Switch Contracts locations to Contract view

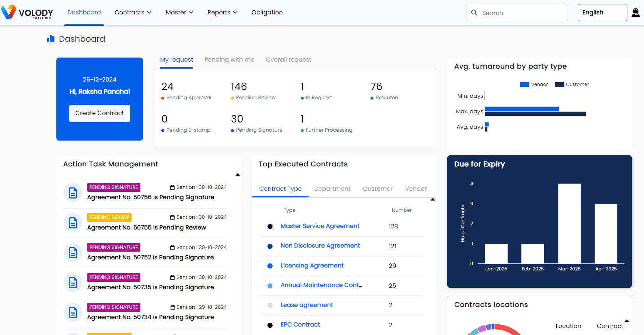click(609, 326)
